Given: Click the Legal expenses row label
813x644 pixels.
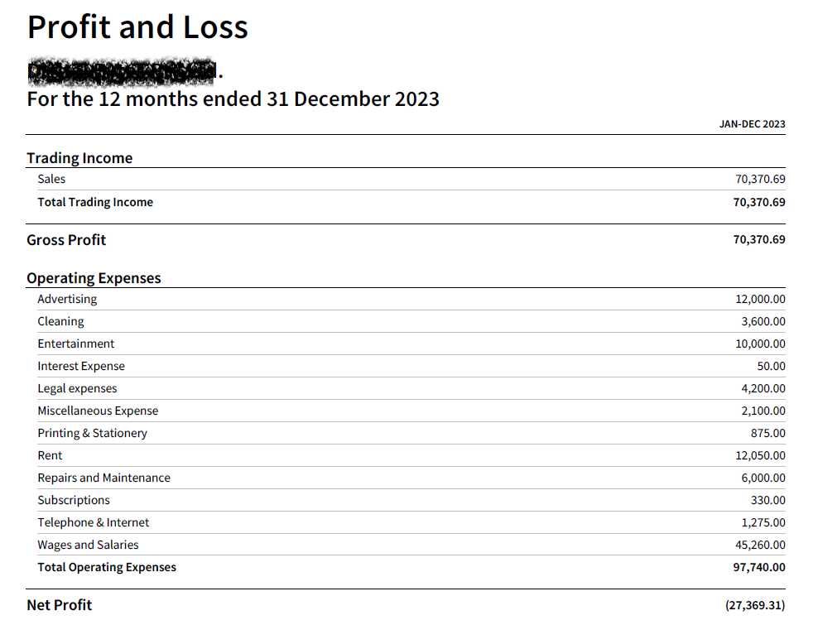Looking at the screenshot, I should coord(77,388).
